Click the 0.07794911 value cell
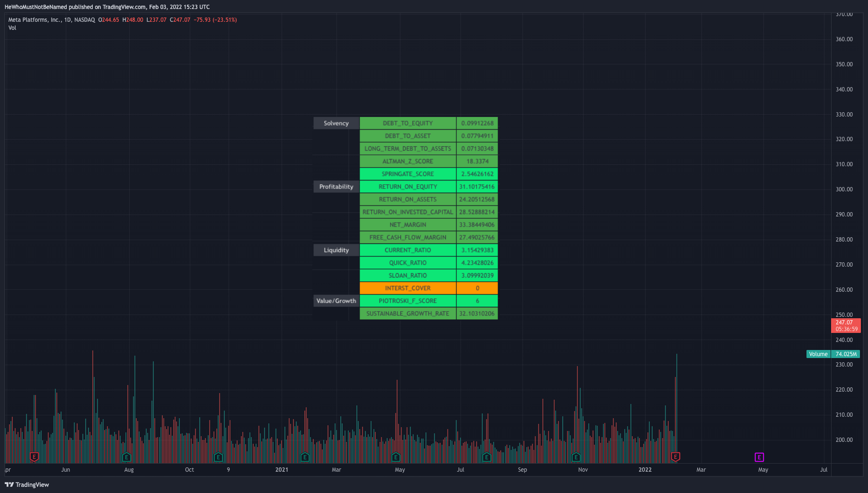The width and height of the screenshot is (868, 493). click(x=477, y=136)
